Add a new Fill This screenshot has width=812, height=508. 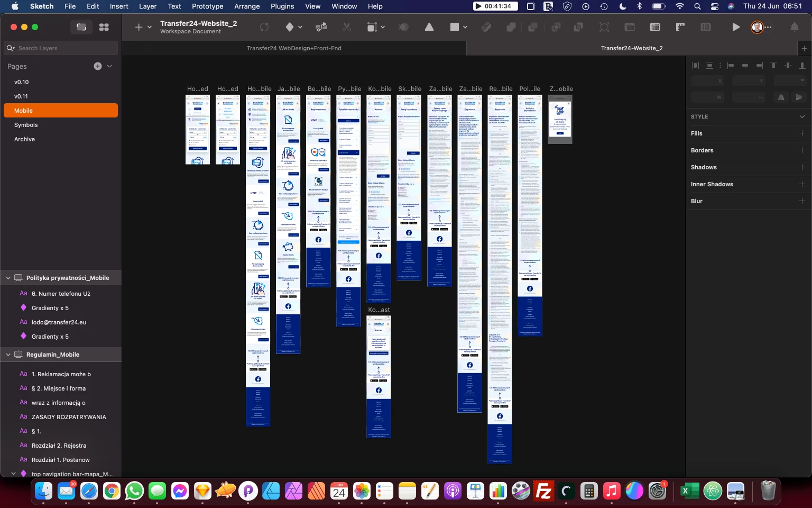801,133
